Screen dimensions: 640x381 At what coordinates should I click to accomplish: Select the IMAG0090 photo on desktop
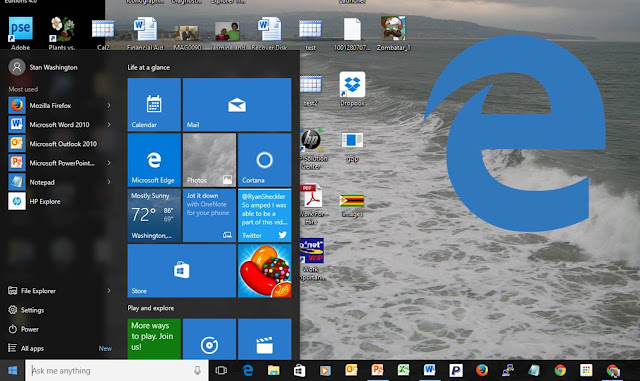coord(187,37)
